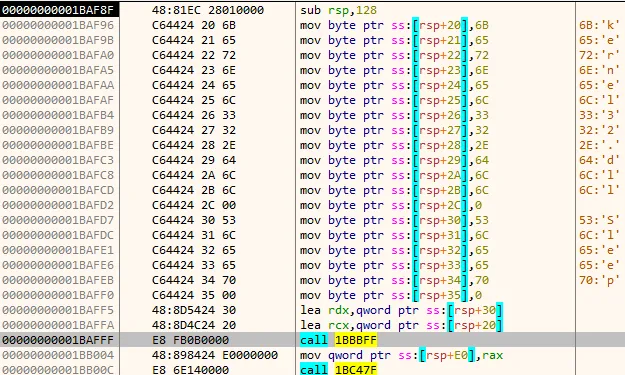Click instruction 'mov byte ptr ss:[rsp+2A],6C'
This screenshot has width=625, height=375.
click(x=394, y=175)
